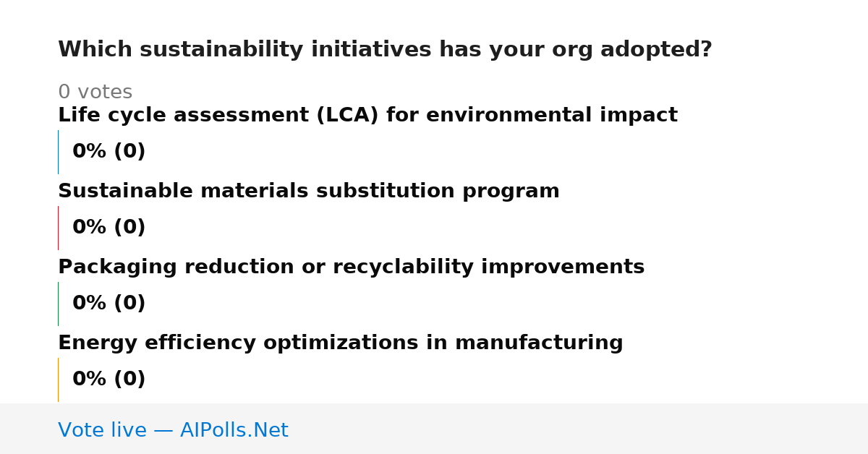Select Energy efficiency optimizations in manufacturing option
Image resolution: width=868 pixels, height=454 pixels.
[x=340, y=343]
